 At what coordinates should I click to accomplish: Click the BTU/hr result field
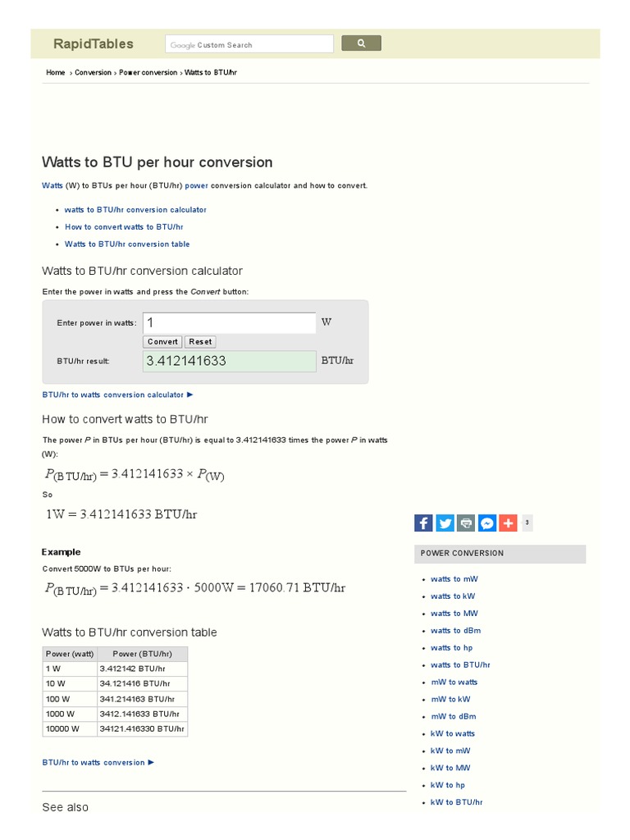pos(229,361)
